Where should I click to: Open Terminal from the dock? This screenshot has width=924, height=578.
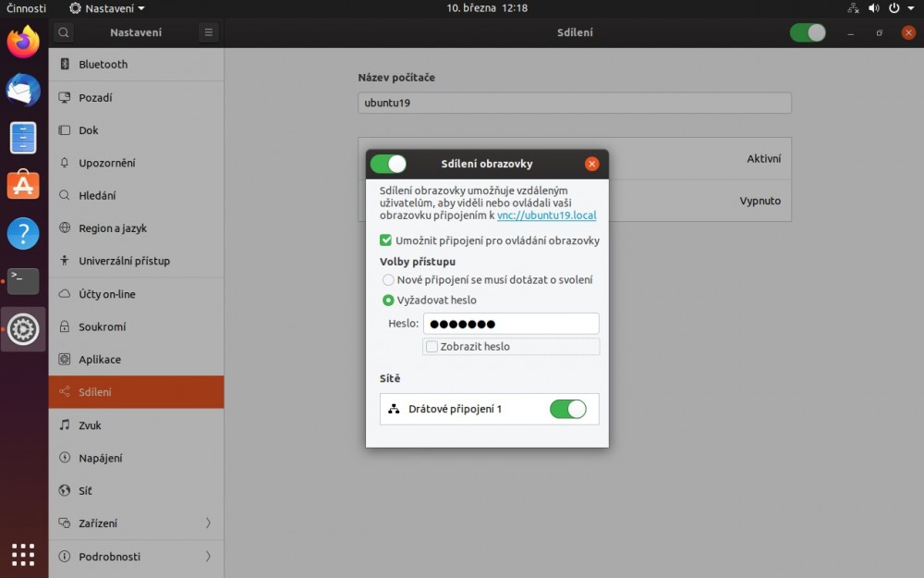pyautogui.click(x=23, y=281)
